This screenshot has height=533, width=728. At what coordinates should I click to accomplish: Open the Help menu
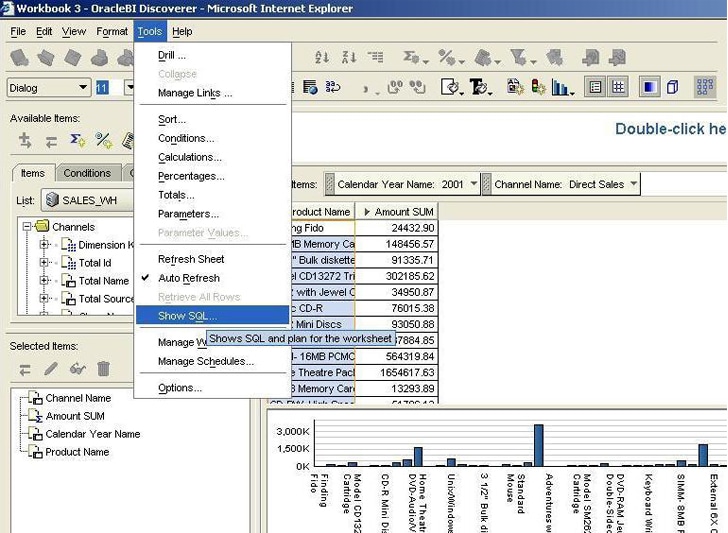182,32
